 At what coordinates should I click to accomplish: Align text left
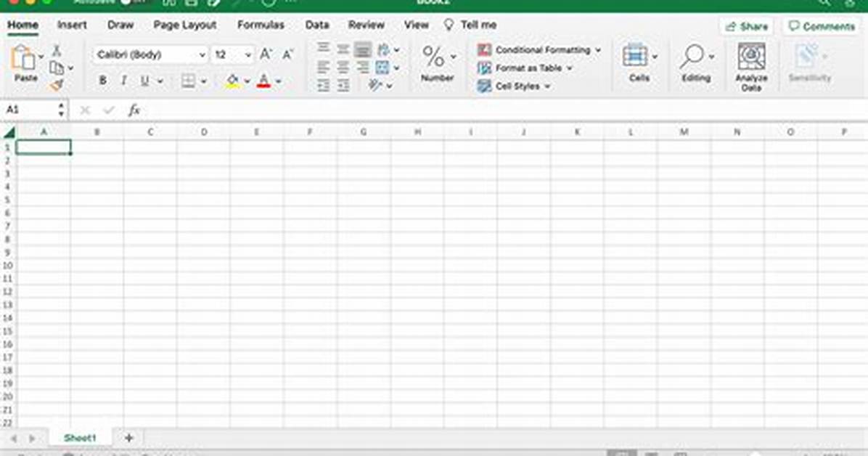coord(323,68)
